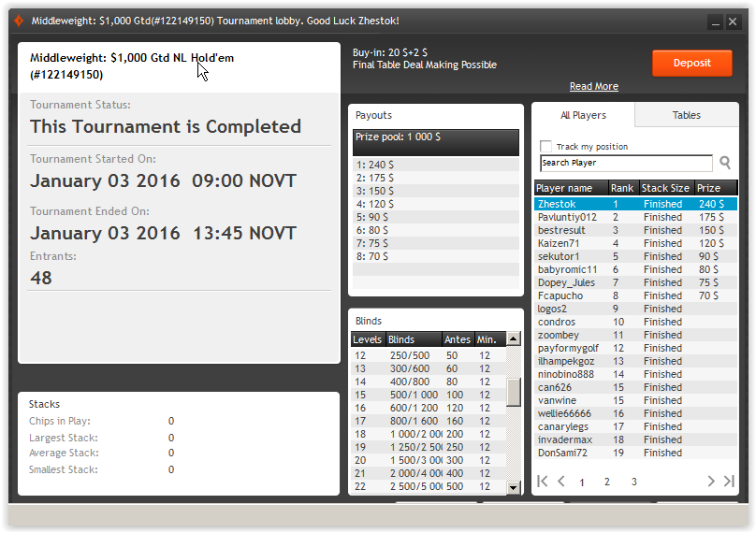The width and height of the screenshot is (756, 533).
Task: Open the Read More link
Action: click(x=593, y=86)
